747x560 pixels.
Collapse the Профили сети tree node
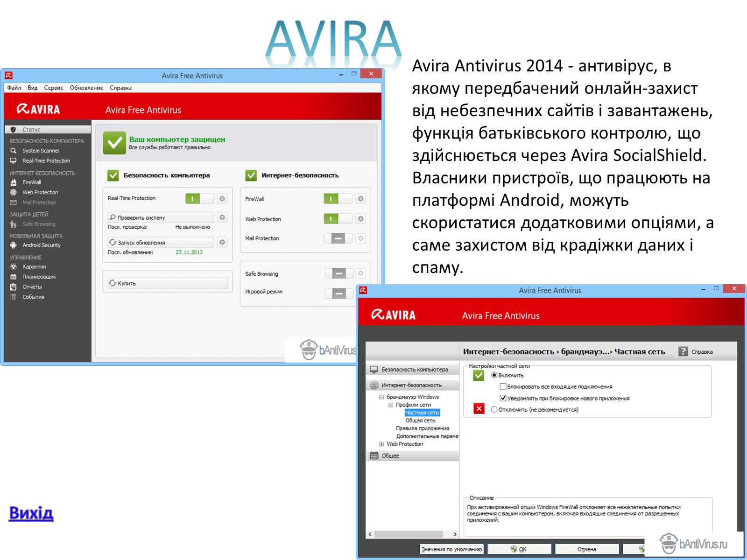391,405
